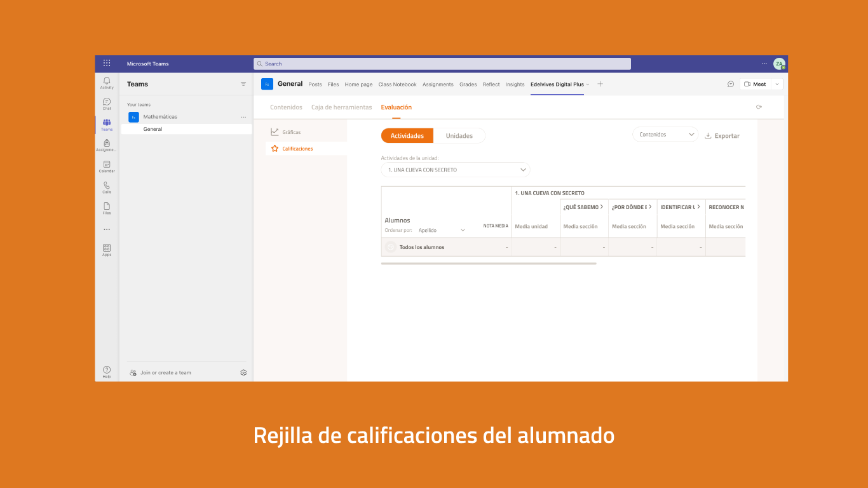
Task: Select the Evaluación tab
Action: pos(397,107)
